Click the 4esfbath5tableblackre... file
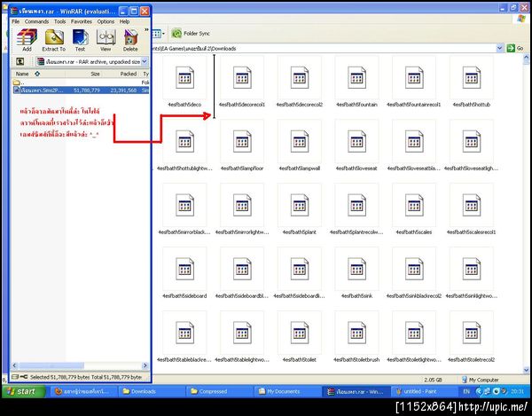 click(184, 336)
